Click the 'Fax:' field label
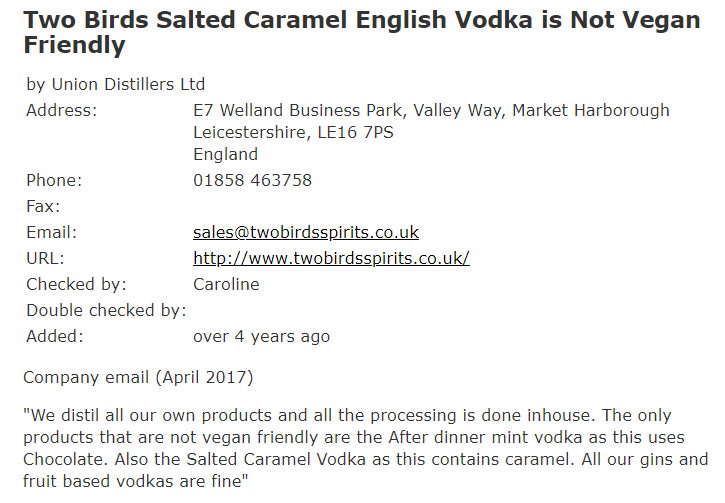 point(43,207)
